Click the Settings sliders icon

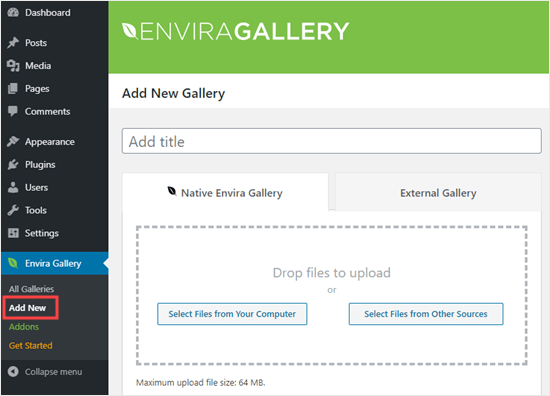tap(13, 233)
